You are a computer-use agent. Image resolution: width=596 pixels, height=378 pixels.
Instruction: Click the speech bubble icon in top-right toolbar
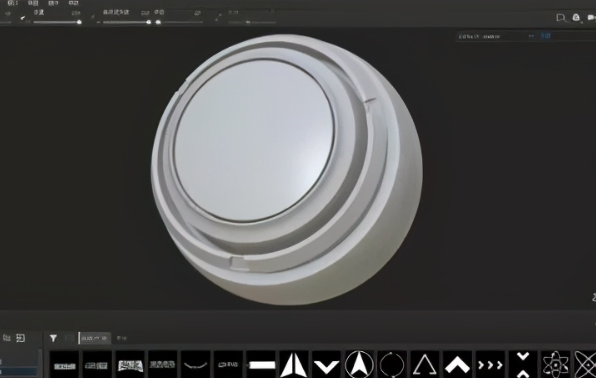coord(561,17)
